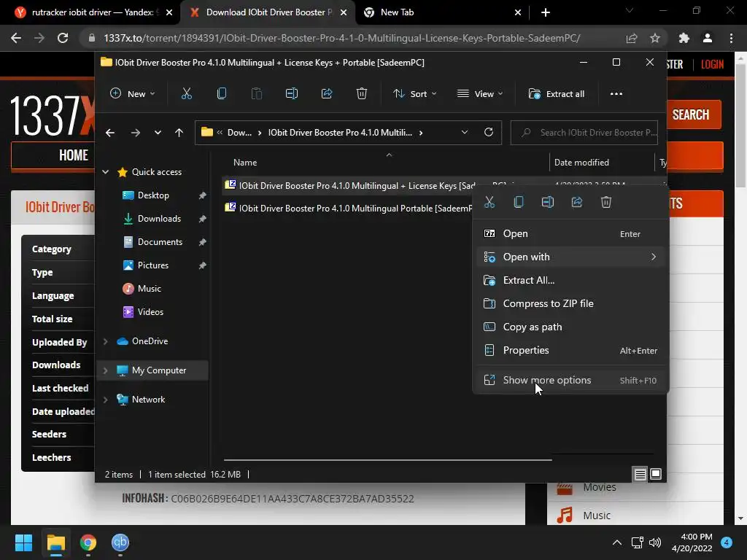The height and width of the screenshot is (560, 747).
Task: Switch to New Tab in Chrome
Action: tap(441, 12)
